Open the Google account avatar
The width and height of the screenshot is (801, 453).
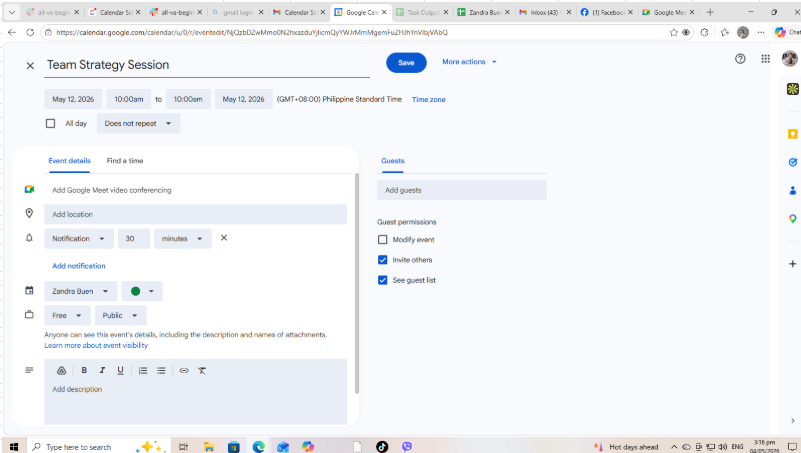789,59
